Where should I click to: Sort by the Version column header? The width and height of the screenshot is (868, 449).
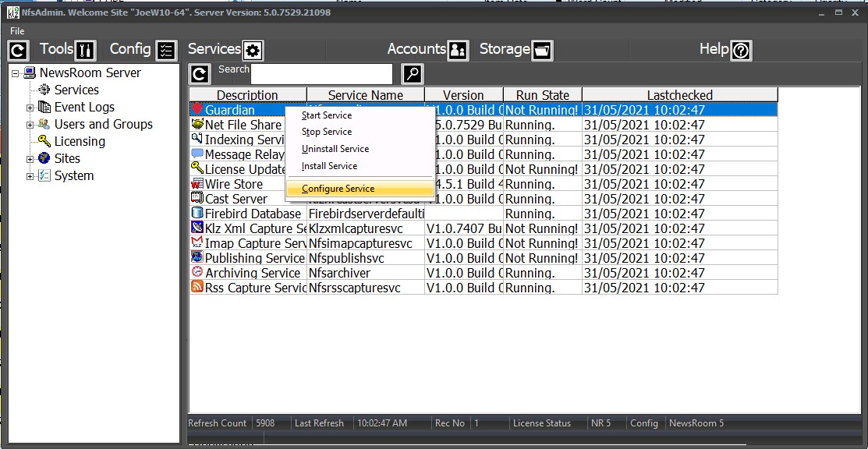(464, 94)
